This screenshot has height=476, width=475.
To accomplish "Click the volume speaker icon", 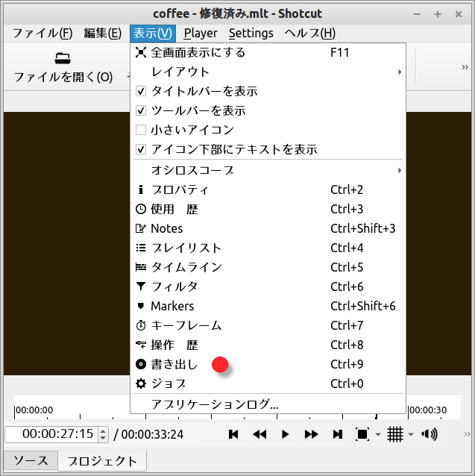I will coord(430,434).
